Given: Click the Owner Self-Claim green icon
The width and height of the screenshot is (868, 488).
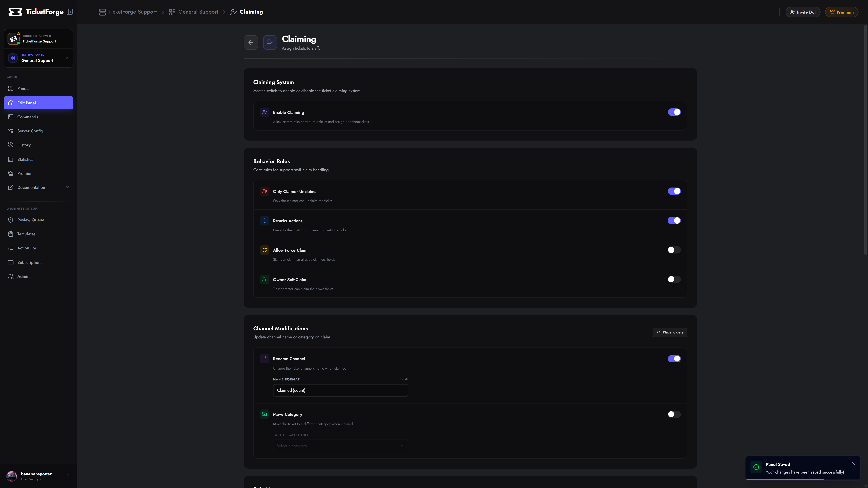Looking at the screenshot, I should (264, 279).
